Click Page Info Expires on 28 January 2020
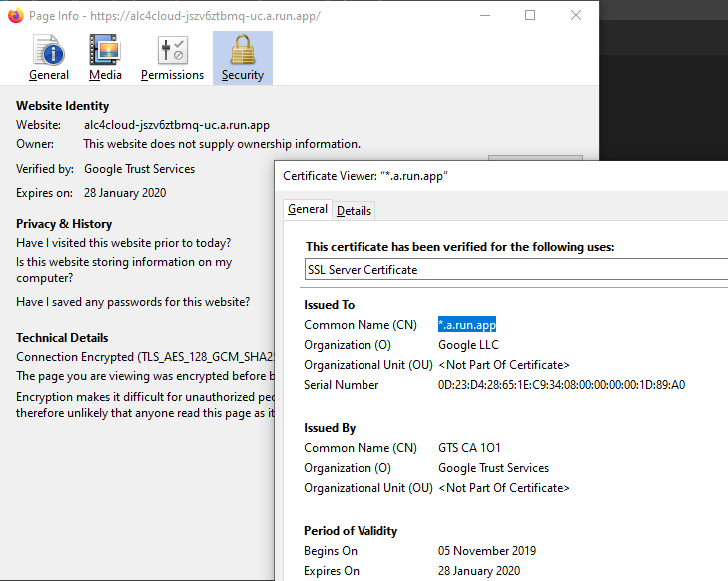This screenshot has height=581, width=728. point(125,193)
